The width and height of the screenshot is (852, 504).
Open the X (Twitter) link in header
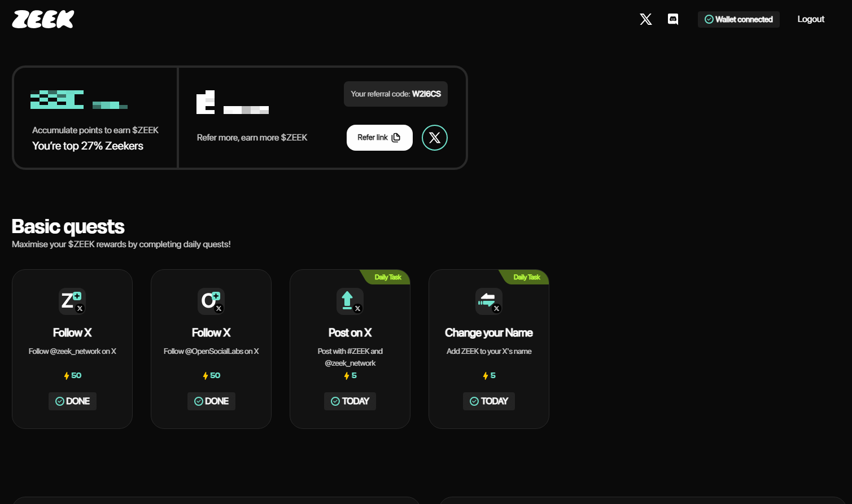pyautogui.click(x=646, y=19)
